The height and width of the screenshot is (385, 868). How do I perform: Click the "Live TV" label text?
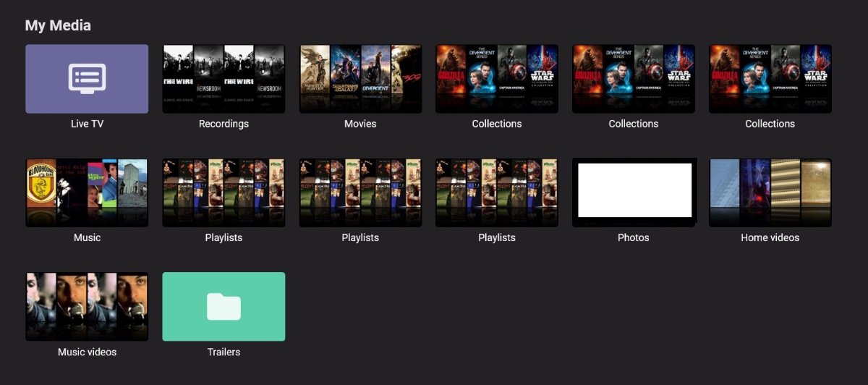[x=87, y=124]
